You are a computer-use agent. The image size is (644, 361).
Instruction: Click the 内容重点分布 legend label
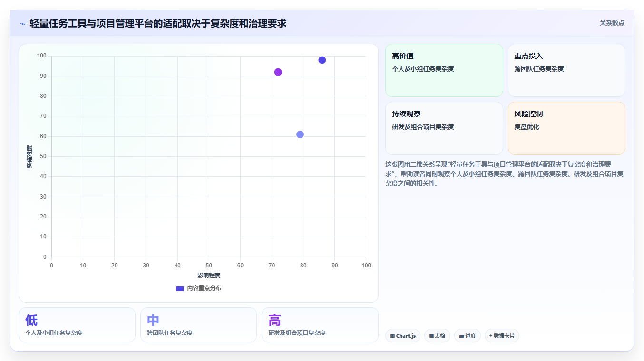point(204,288)
